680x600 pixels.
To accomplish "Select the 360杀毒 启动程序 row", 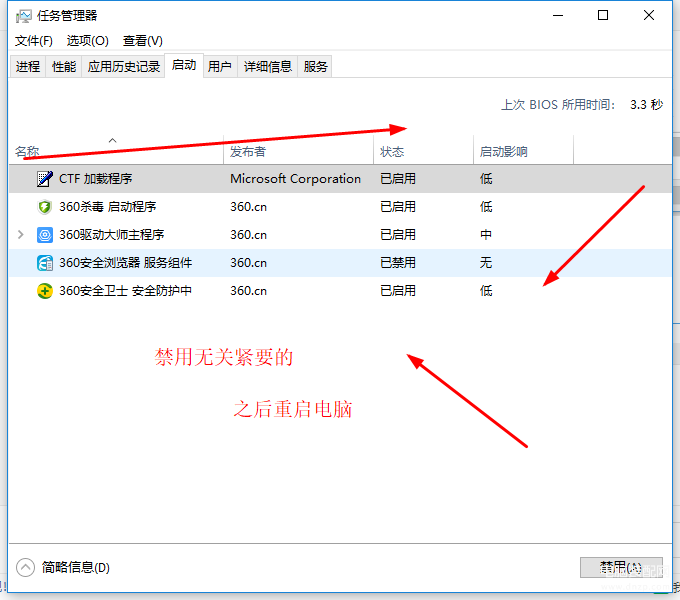I will point(340,207).
